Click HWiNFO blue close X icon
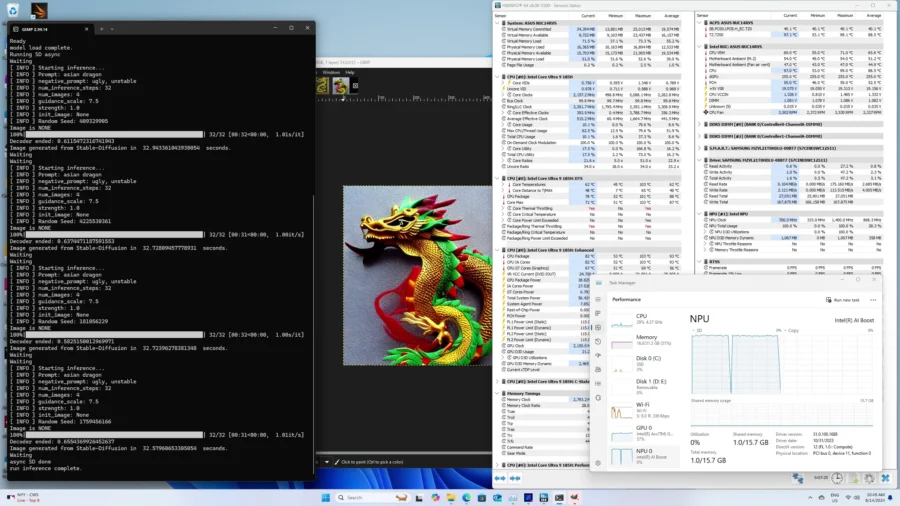Screen dimensions: 900x506 point(886,478)
